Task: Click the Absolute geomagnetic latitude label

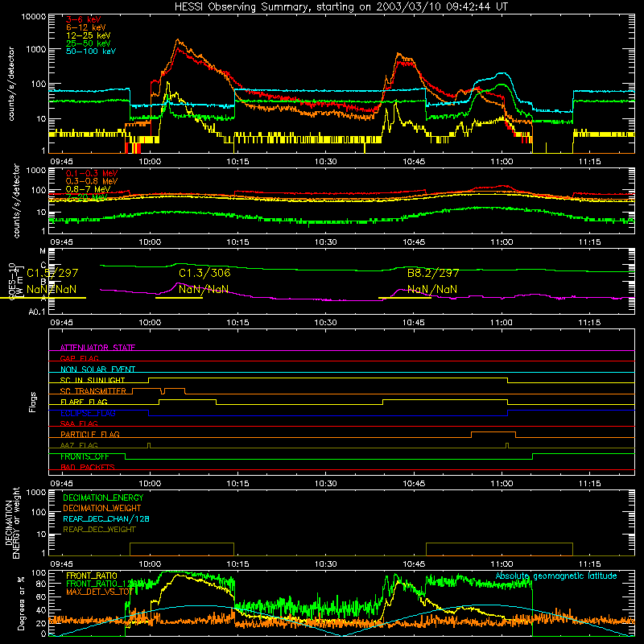Action: click(556, 576)
